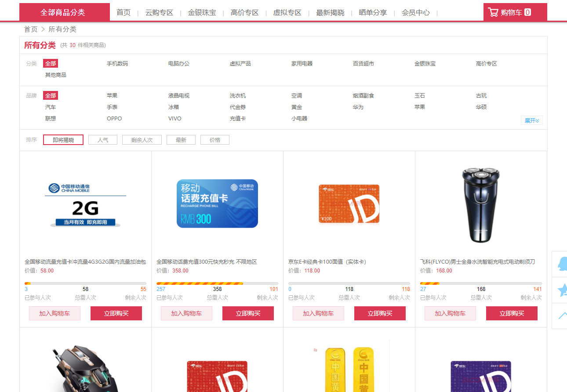Image resolution: width=567 pixels, height=392 pixels.
Task: Open China Mobile 2G data card image
Action: (x=85, y=204)
